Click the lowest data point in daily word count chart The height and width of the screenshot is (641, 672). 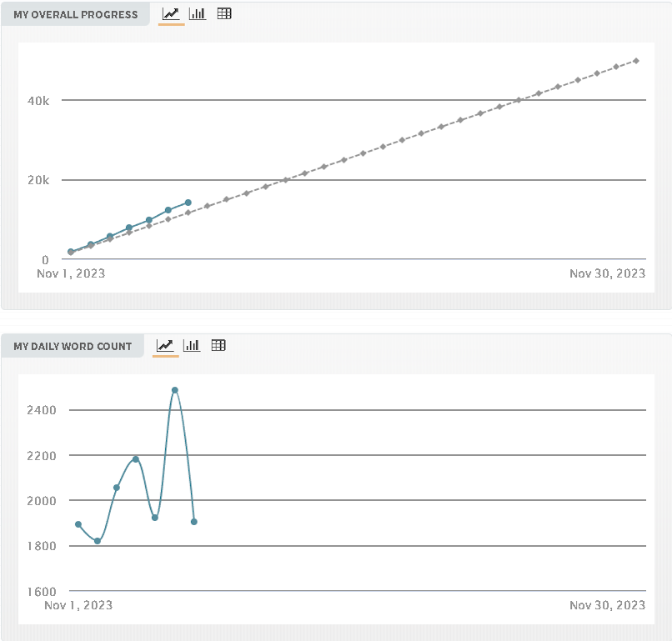[98, 541]
